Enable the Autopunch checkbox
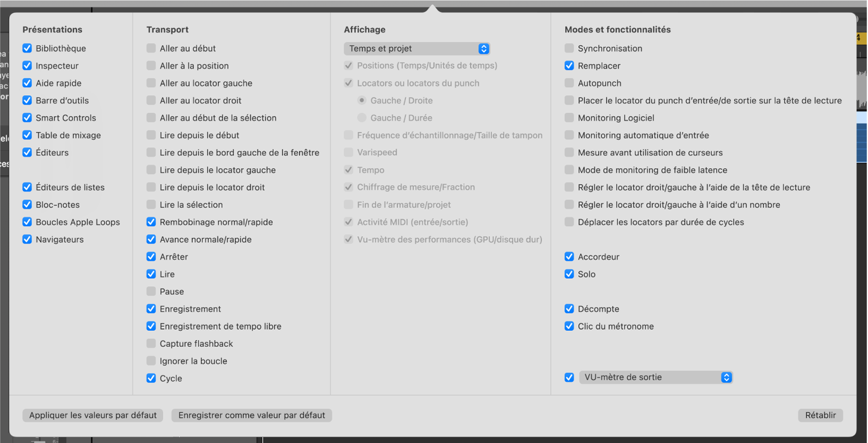This screenshot has height=443, width=868. pyautogui.click(x=569, y=83)
